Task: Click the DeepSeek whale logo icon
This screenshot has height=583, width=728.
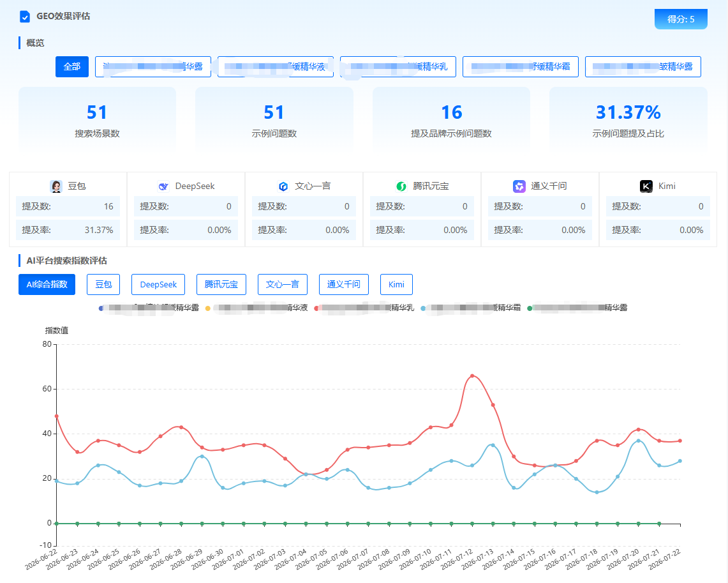Action: [163, 186]
